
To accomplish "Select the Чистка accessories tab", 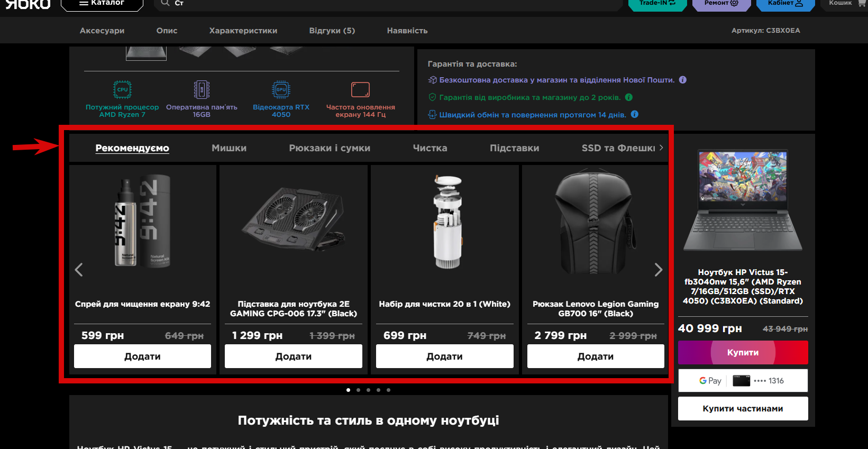I will pyautogui.click(x=430, y=148).
